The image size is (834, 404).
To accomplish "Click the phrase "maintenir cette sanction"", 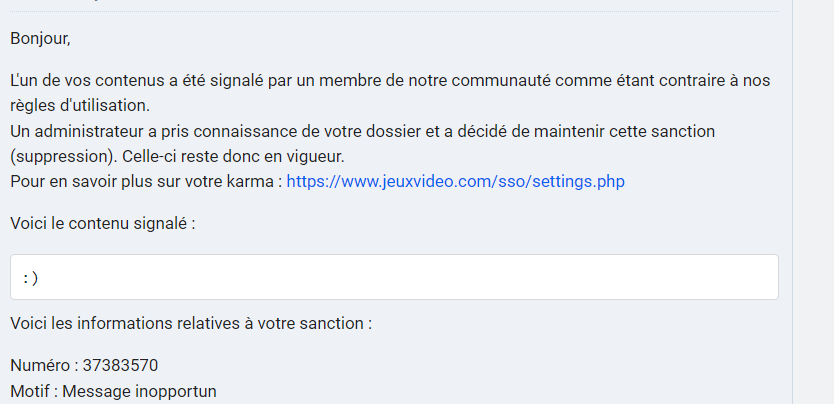I will 624,131.
